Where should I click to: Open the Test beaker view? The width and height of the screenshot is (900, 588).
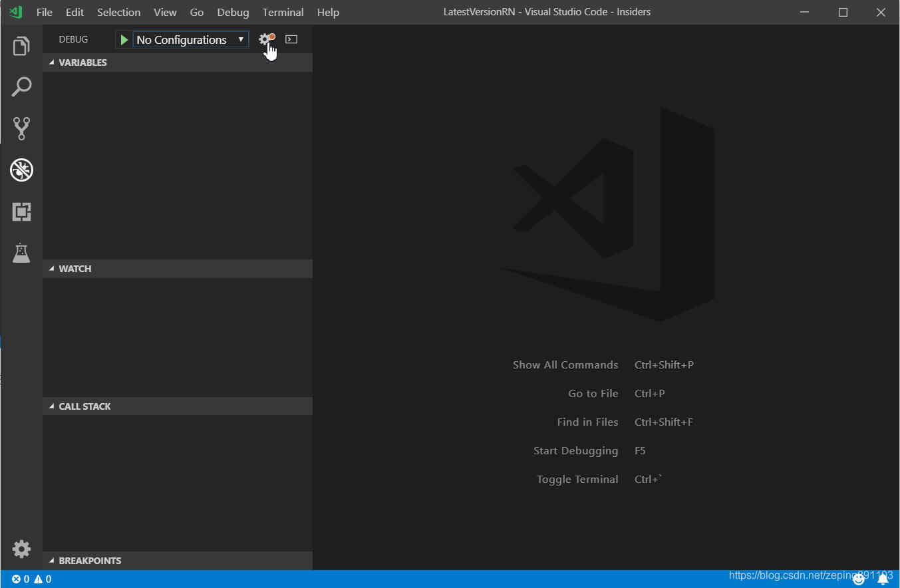(21, 253)
